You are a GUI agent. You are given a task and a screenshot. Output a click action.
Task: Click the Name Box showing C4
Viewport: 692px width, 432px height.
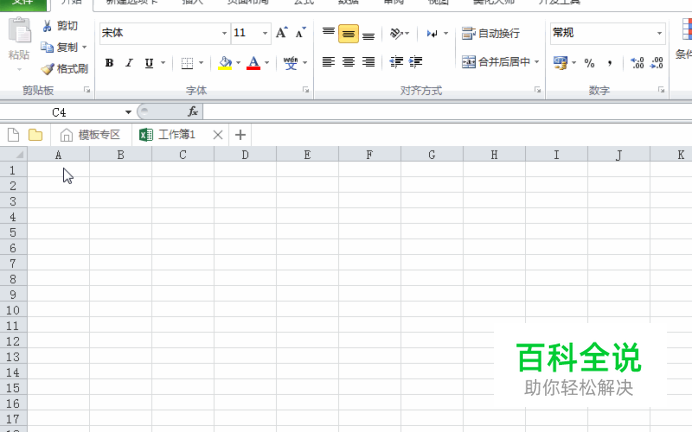[x=60, y=113]
